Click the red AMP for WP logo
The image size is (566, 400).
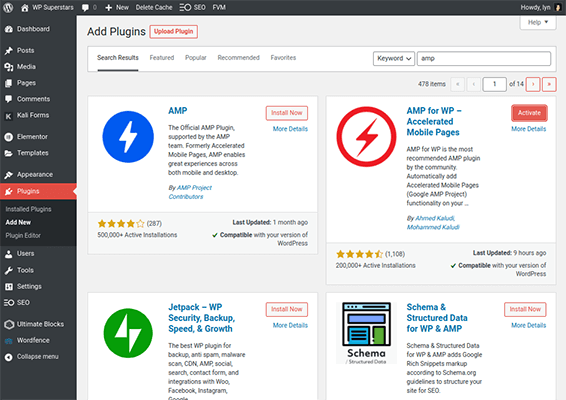pyautogui.click(x=366, y=136)
